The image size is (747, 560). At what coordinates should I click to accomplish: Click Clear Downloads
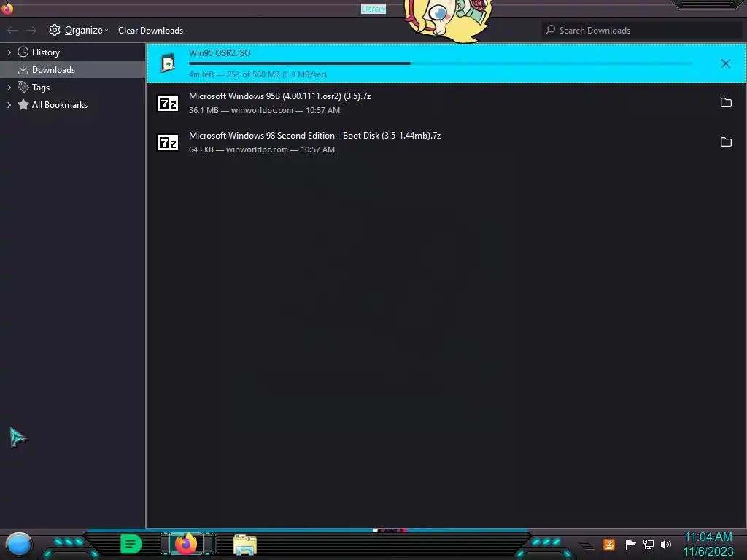point(150,31)
